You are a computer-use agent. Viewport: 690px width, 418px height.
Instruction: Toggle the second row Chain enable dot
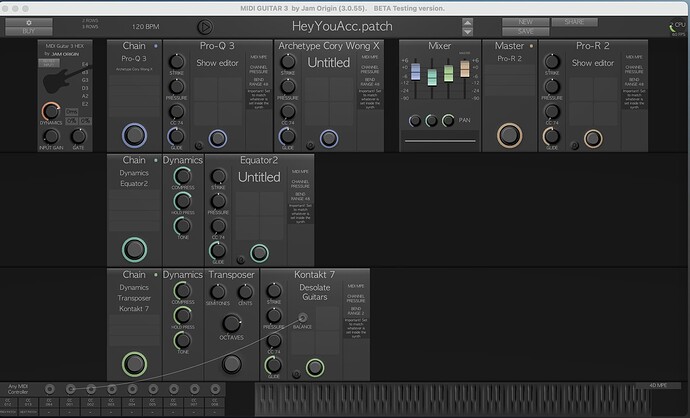156,160
